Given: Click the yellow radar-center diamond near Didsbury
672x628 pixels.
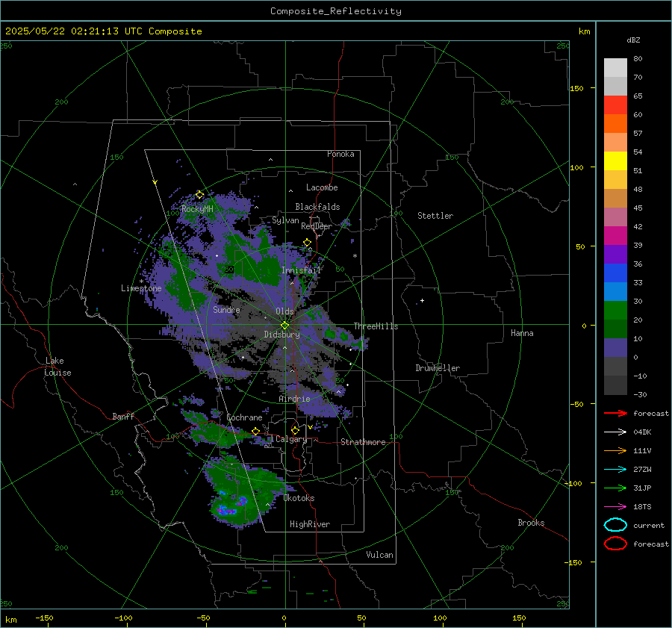Looking at the screenshot, I should coord(285,326).
